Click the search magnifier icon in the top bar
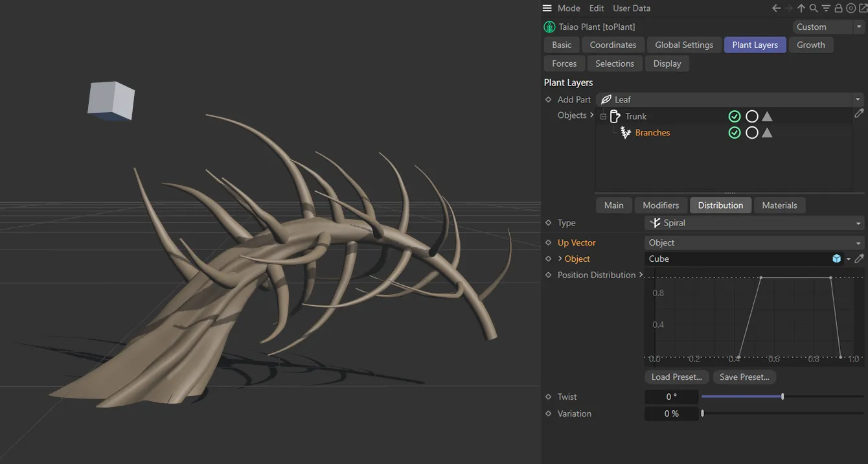Screen dimensions: 868x464 814,8
